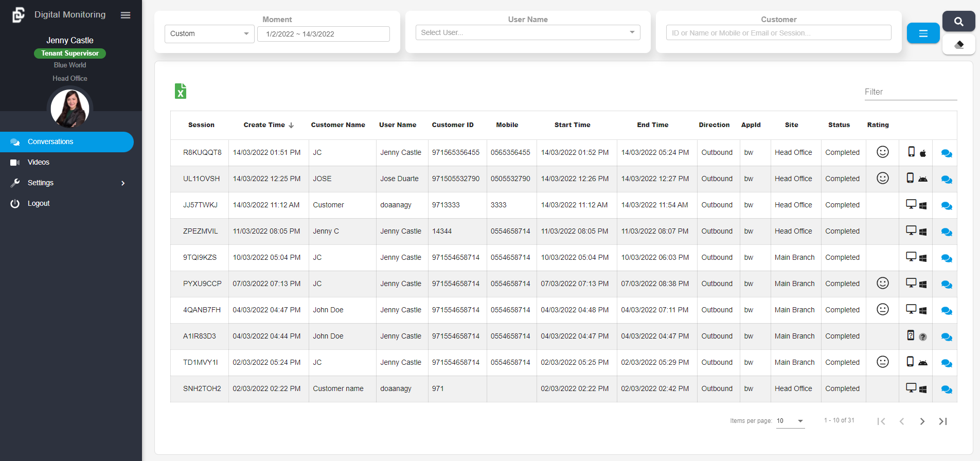The image size is (980, 461).
Task: Export table using the Excel icon
Action: point(180,91)
